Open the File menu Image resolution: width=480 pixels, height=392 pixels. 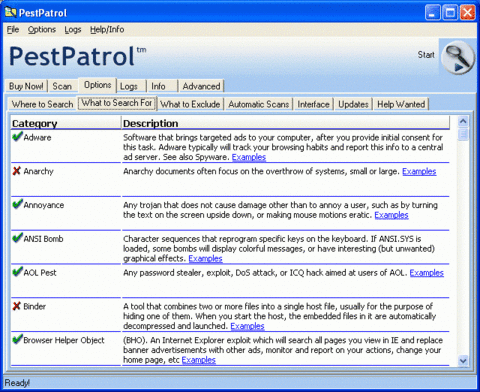point(13,30)
